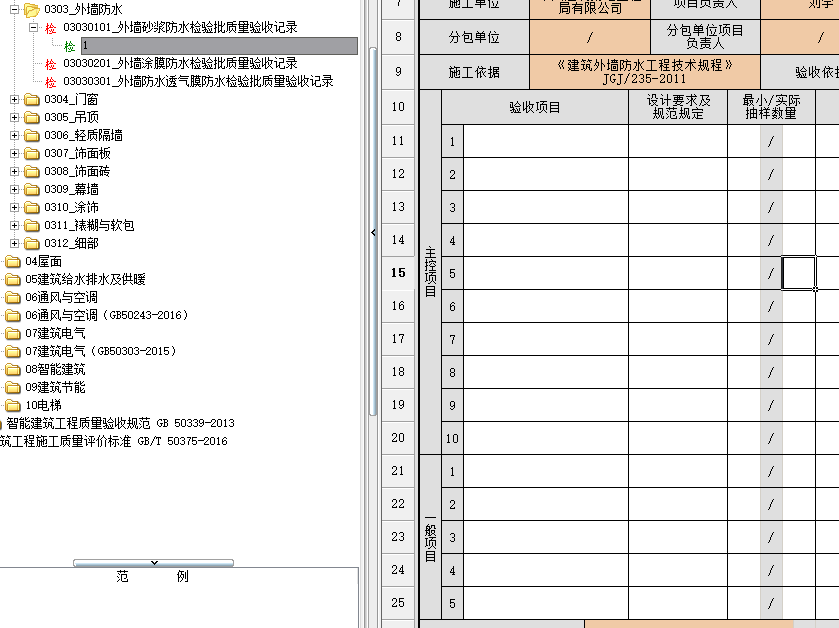Viewport: 839px width, 628px height.
Task: Collapse the 范例 panel with the down chevron
Action: click(x=154, y=563)
